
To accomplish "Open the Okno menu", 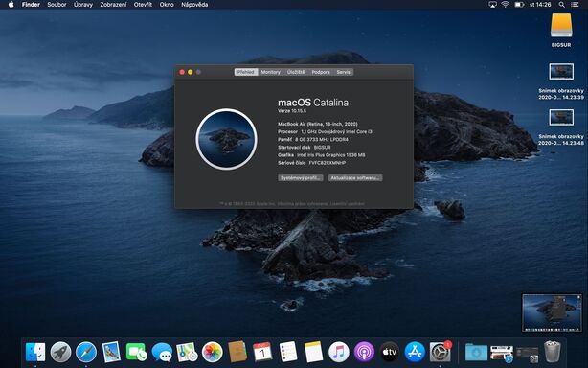I will [167, 5].
